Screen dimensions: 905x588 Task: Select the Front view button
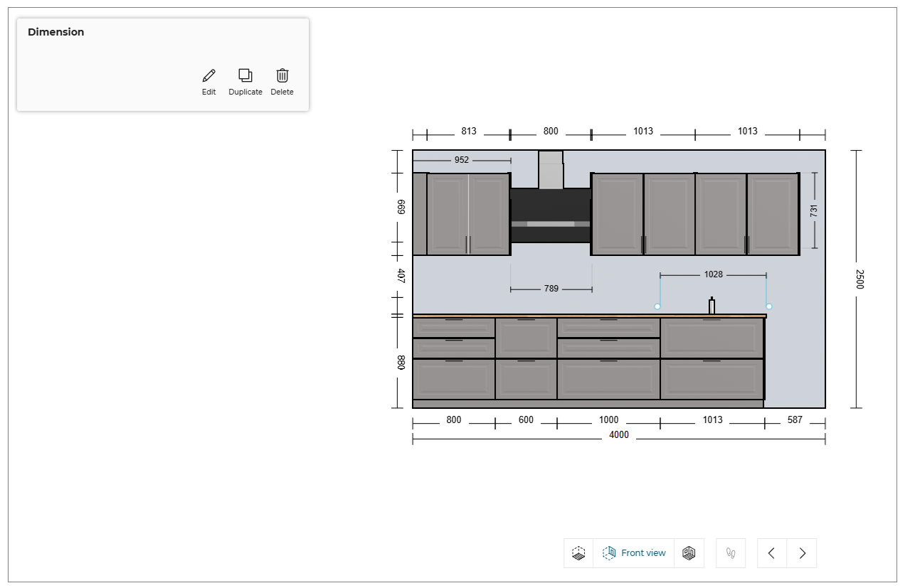(634, 553)
